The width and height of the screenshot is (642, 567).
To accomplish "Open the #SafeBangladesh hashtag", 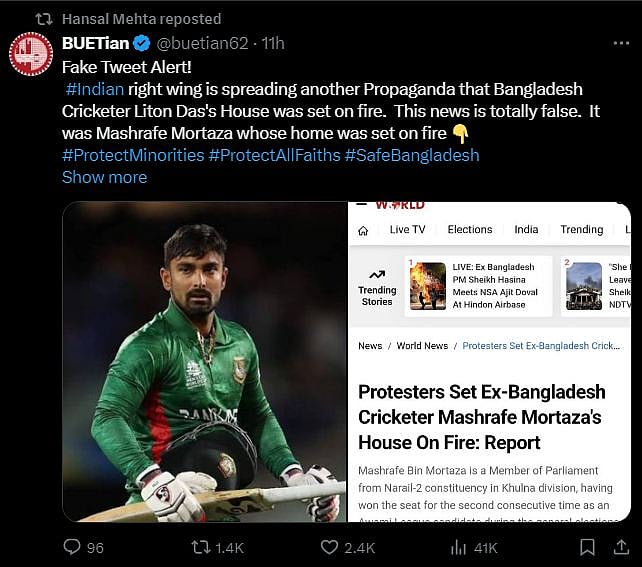I will (x=412, y=155).
